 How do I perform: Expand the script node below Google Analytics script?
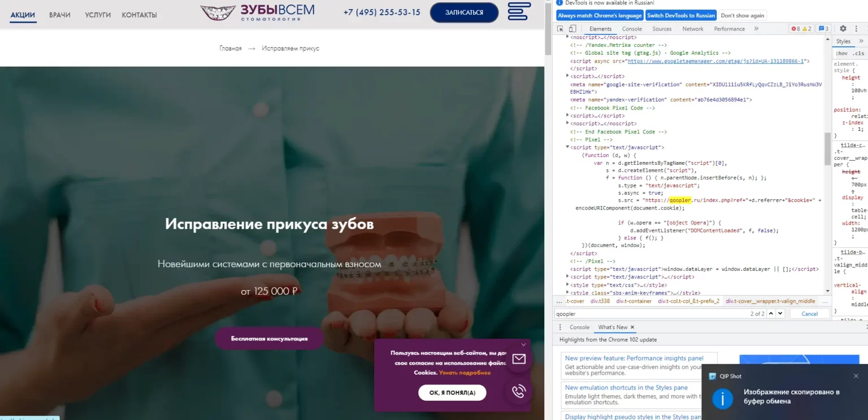click(568, 76)
